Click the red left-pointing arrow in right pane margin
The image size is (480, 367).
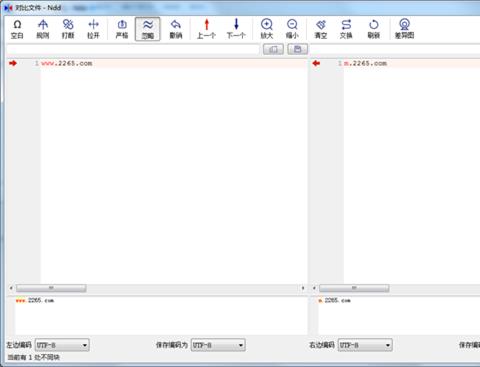pos(316,63)
